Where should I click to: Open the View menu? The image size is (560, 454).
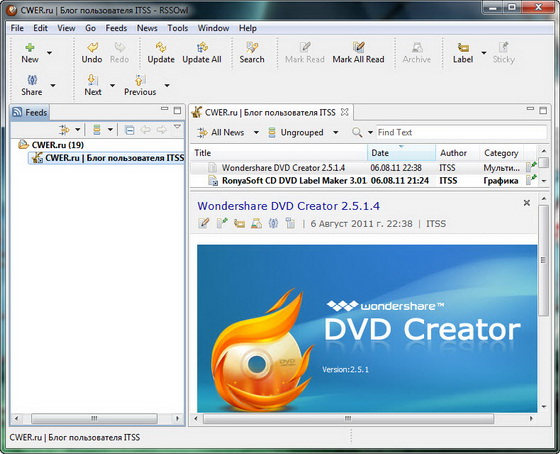[66, 28]
